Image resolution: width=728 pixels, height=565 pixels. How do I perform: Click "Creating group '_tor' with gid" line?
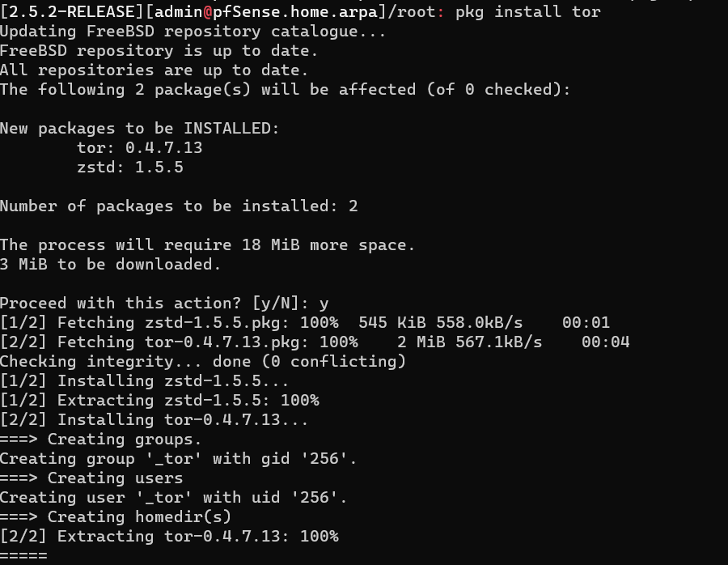[x=178, y=459]
